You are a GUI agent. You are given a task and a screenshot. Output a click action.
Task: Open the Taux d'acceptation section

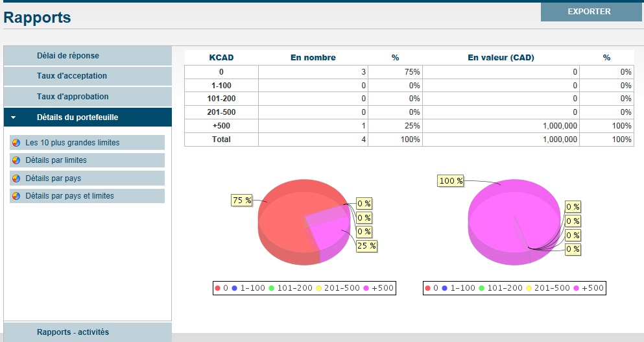tap(88, 76)
